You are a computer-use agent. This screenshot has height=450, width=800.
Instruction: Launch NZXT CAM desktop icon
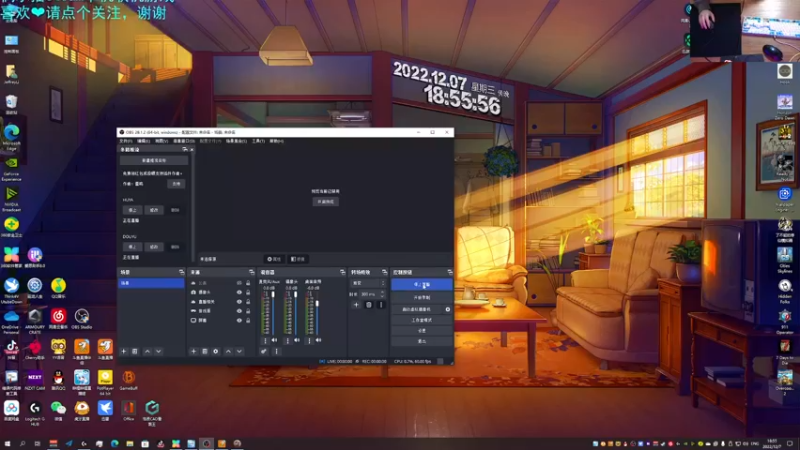(35, 381)
